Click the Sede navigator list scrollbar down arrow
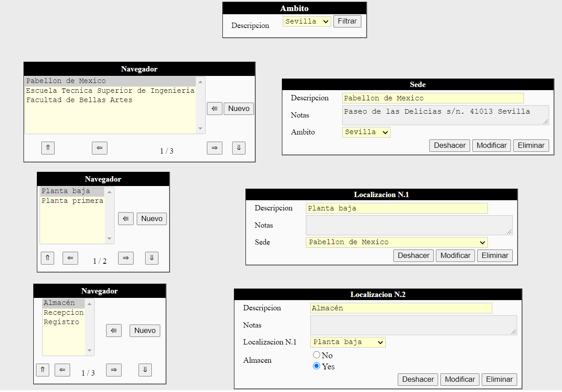Viewport: 562px width, 392px height. (x=201, y=129)
